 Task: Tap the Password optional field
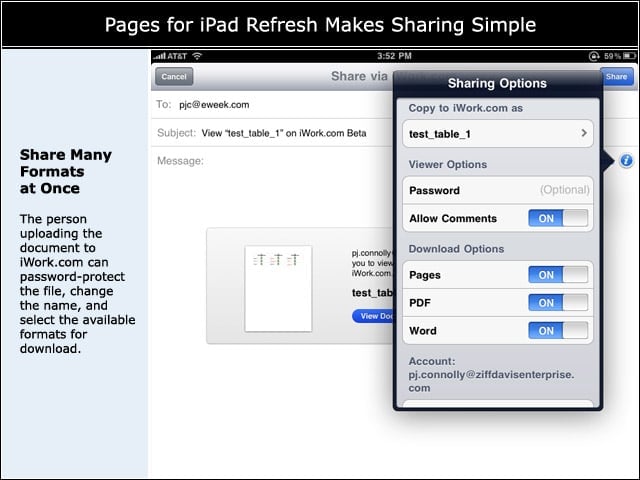point(498,190)
